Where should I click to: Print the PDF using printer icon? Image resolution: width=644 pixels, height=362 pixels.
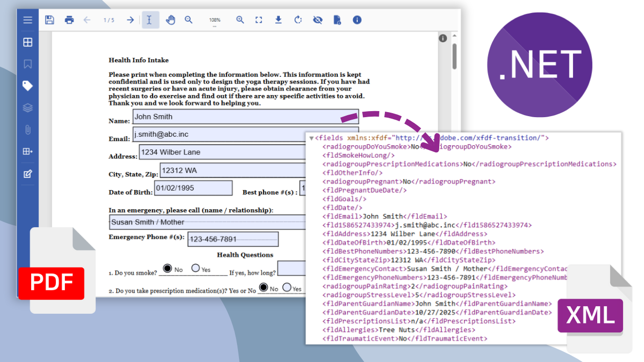(x=69, y=20)
